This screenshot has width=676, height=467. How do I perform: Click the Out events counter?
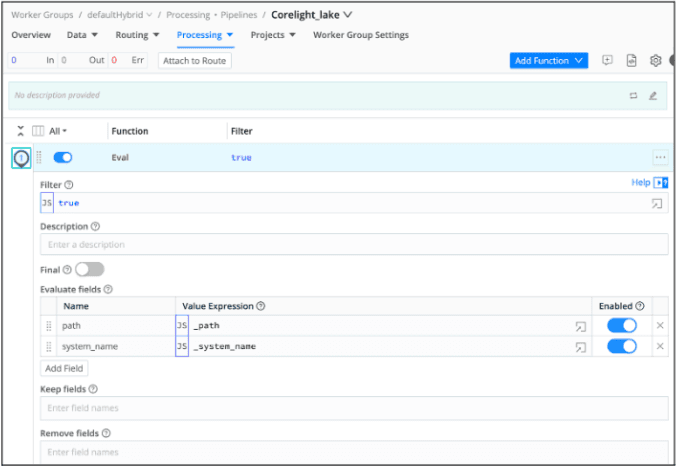(x=82, y=60)
